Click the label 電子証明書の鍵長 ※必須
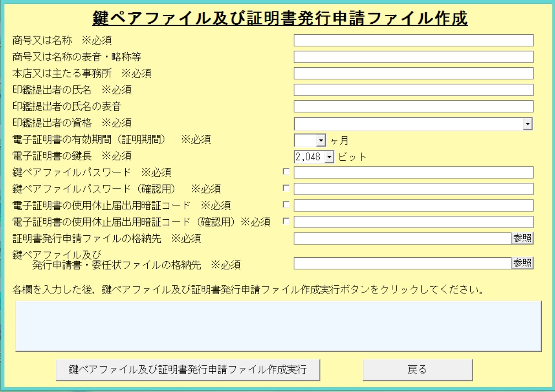Image resolution: width=555 pixels, height=392 pixels. tap(71, 156)
